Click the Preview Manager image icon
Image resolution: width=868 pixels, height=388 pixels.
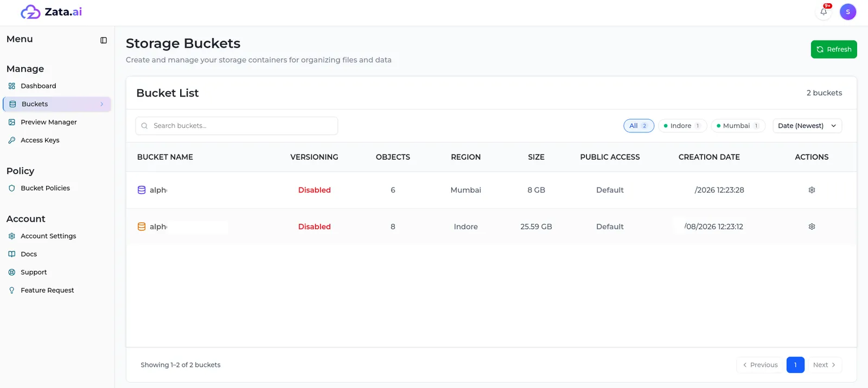click(x=12, y=122)
